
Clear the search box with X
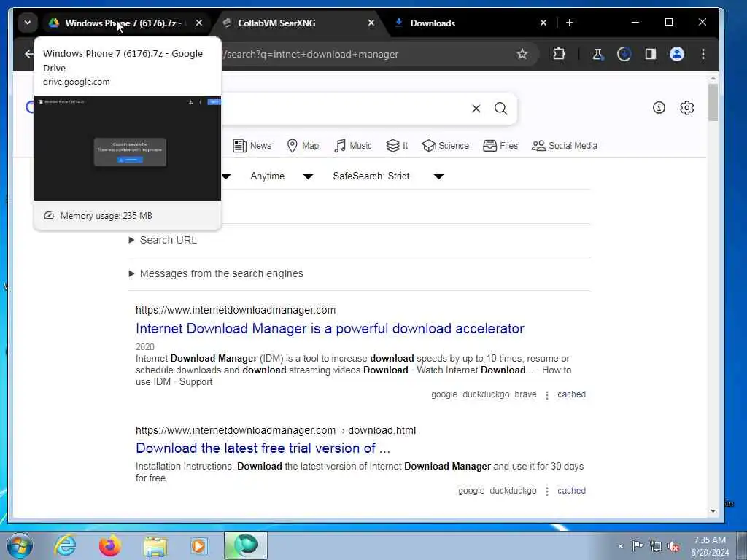[476, 109]
